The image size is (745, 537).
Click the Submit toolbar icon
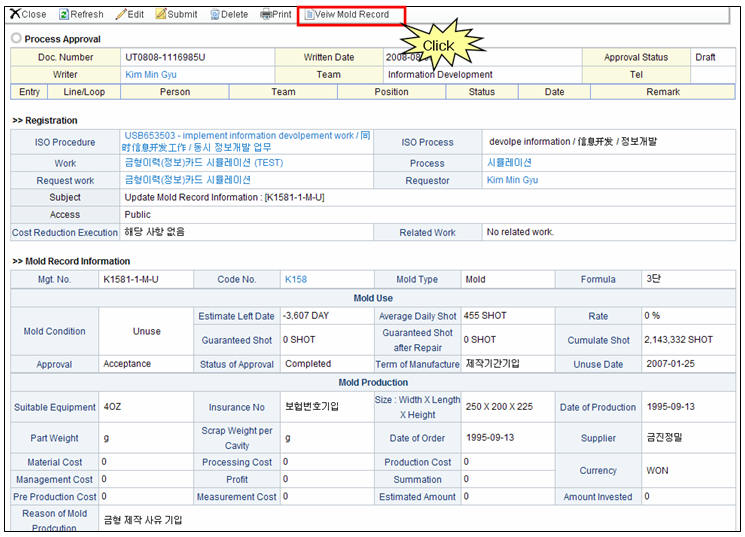click(161, 15)
